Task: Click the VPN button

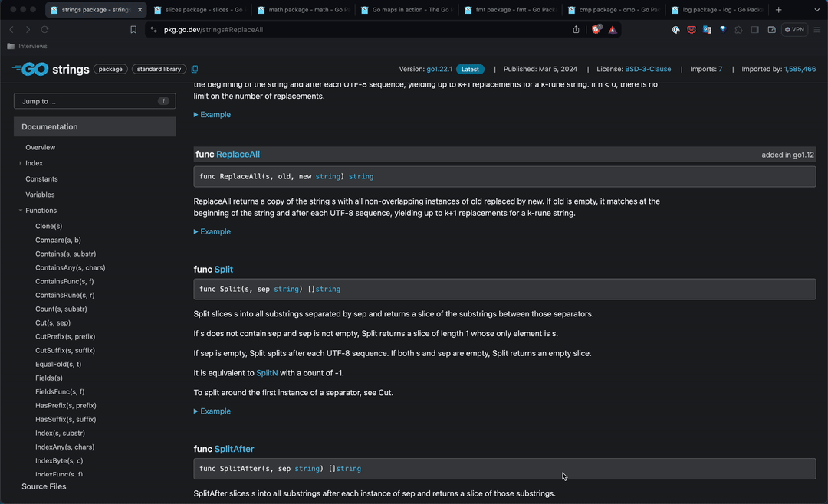Action: pyautogui.click(x=794, y=30)
